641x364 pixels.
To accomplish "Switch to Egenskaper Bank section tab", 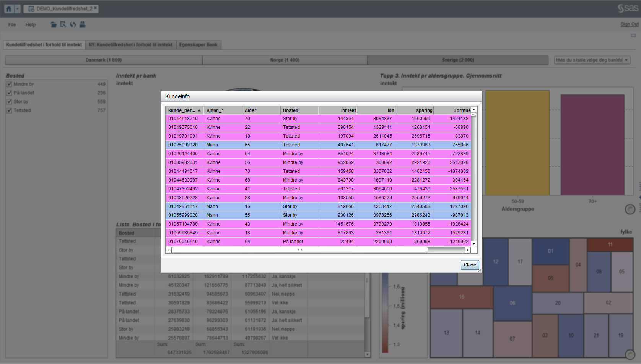I will coord(198,45).
